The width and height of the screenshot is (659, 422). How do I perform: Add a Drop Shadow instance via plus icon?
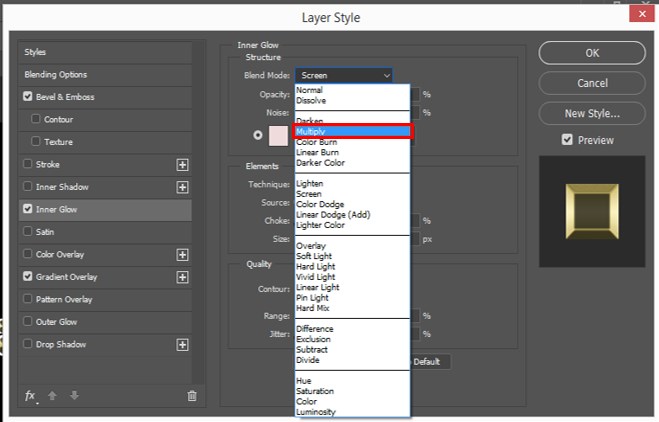[x=183, y=344]
